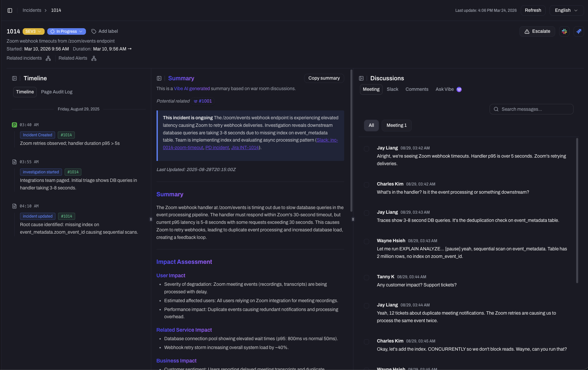The height and width of the screenshot is (370, 588).
Task: Click the Add label text
Action: (108, 31)
